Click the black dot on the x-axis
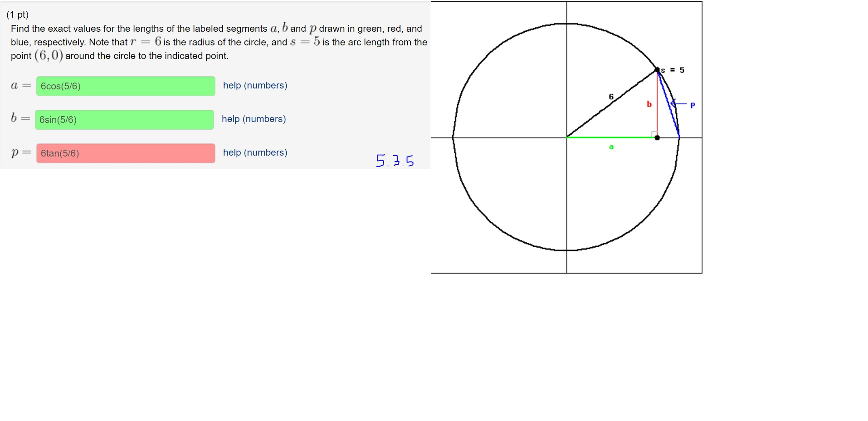The width and height of the screenshot is (868, 421). coord(657,137)
